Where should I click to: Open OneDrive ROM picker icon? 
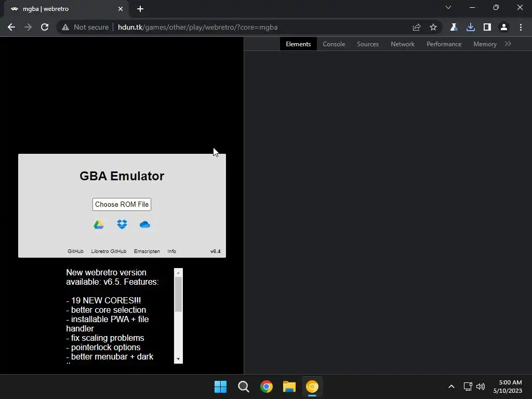(x=145, y=224)
